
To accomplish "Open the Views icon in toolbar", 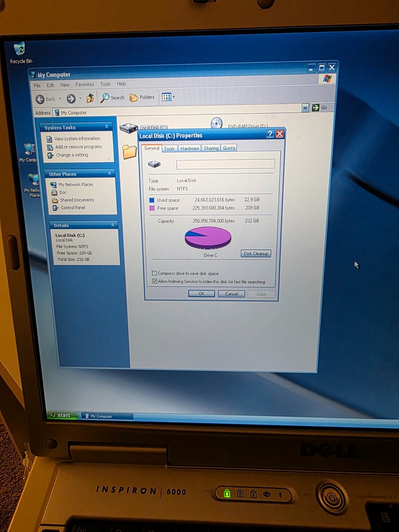I will point(166,97).
